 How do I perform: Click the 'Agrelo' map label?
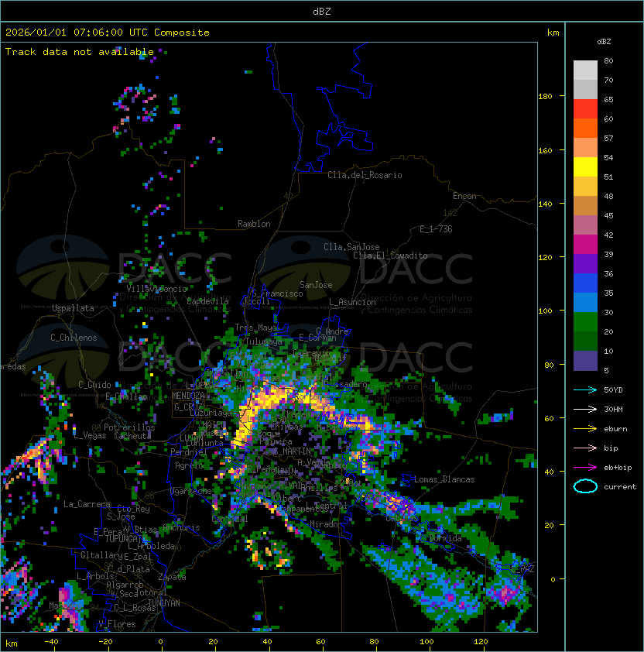(x=189, y=465)
